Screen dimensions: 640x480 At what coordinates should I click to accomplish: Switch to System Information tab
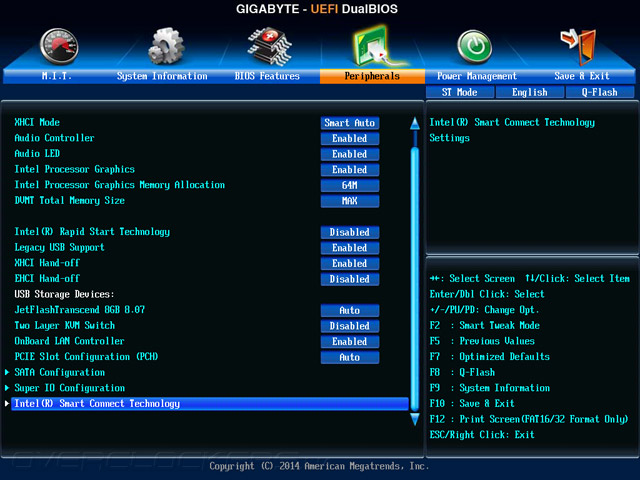[162, 76]
